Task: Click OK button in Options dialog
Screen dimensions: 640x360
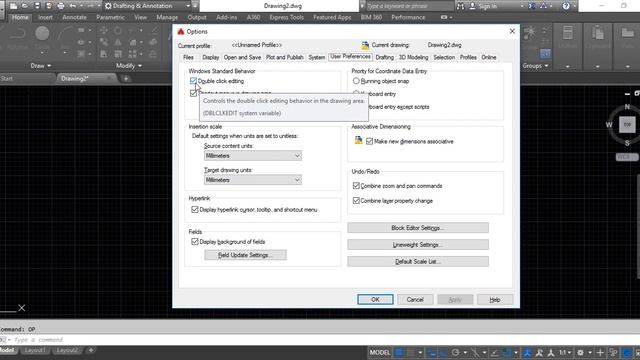Action: coord(375,299)
